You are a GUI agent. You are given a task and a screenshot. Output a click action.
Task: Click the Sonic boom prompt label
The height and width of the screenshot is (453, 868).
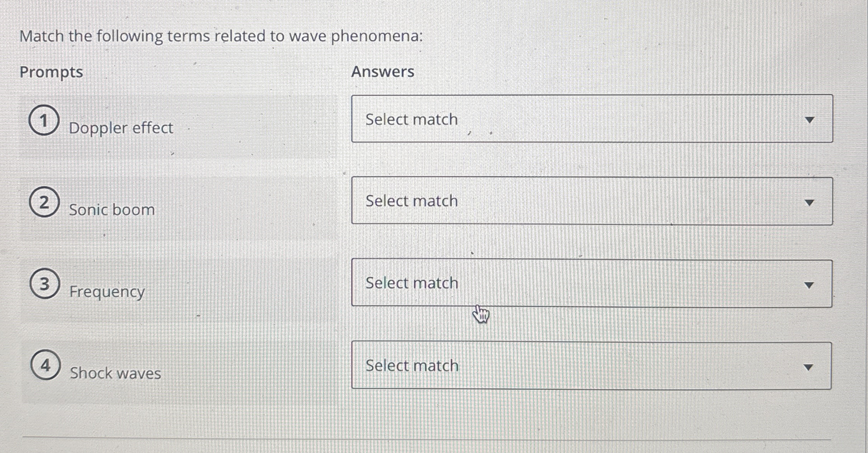coord(112,210)
